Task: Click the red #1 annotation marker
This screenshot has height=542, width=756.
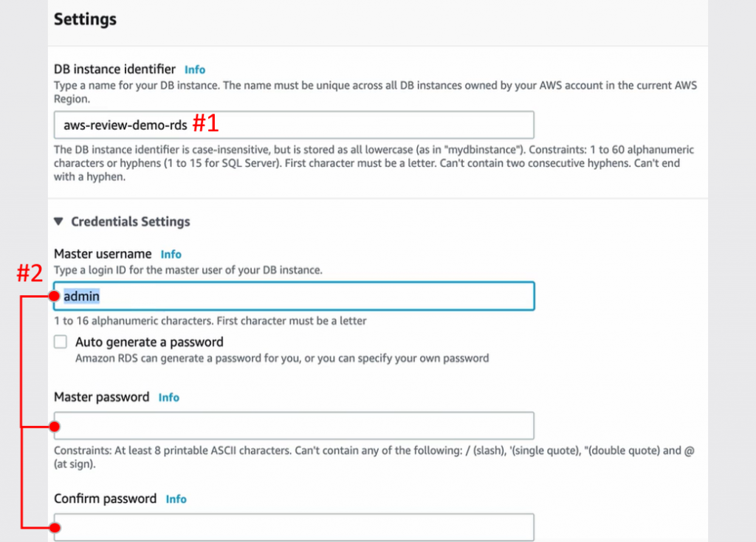Action: tap(206, 123)
